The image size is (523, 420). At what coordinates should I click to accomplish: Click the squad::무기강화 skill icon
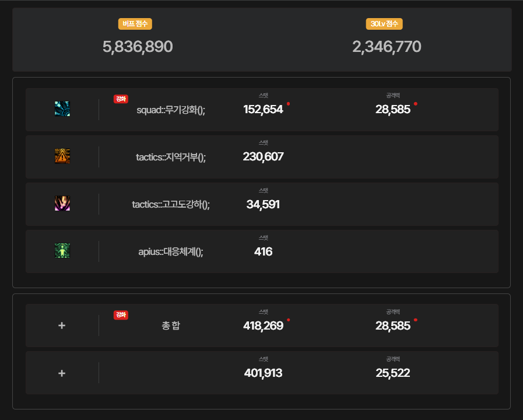coord(62,109)
